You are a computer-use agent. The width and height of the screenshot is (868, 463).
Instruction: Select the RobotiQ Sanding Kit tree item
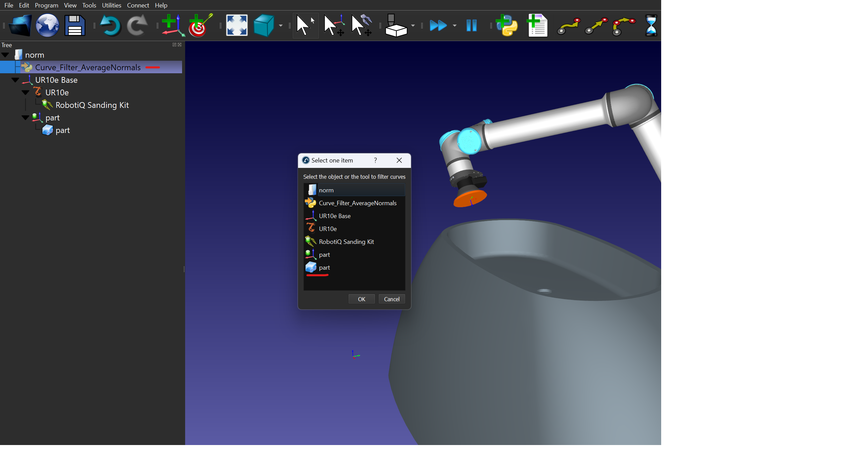coord(92,105)
